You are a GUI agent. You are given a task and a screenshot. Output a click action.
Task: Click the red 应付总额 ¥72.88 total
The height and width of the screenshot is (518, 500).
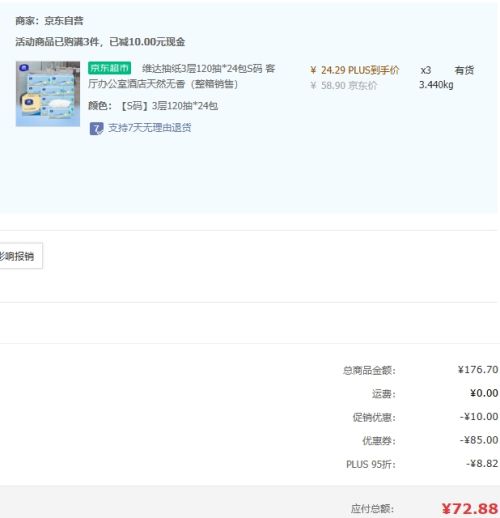coord(470,508)
